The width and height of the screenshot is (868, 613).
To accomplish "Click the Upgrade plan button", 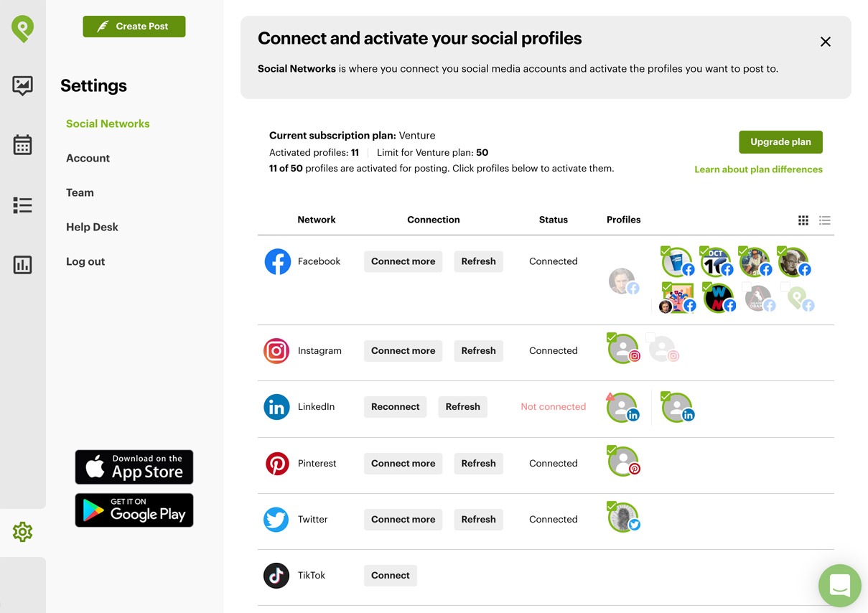I will click(780, 142).
